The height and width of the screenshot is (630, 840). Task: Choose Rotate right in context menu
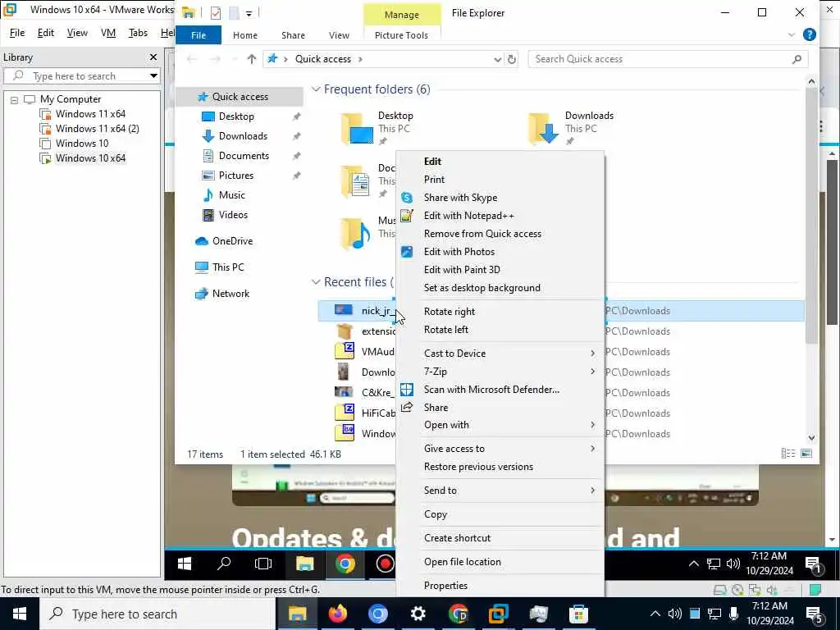(x=450, y=311)
